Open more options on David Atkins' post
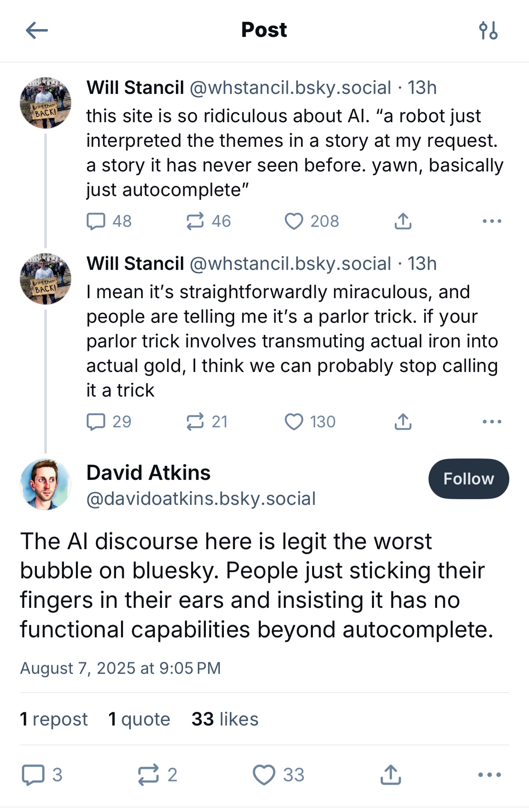529x812 pixels. [490, 775]
